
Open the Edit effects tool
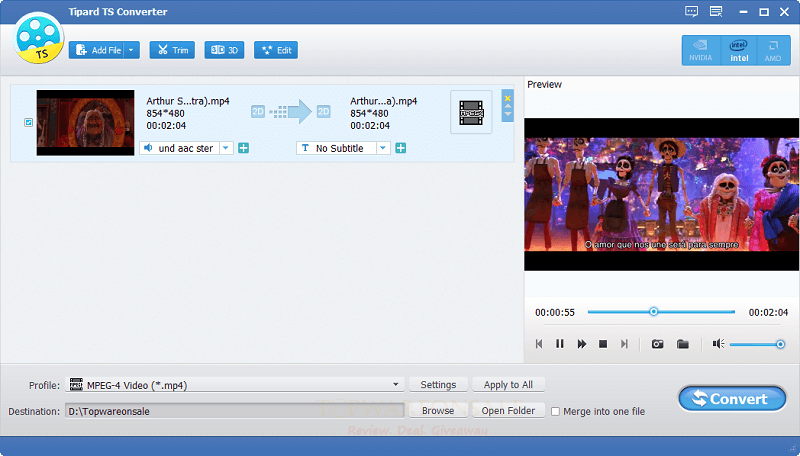coord(276,50)
